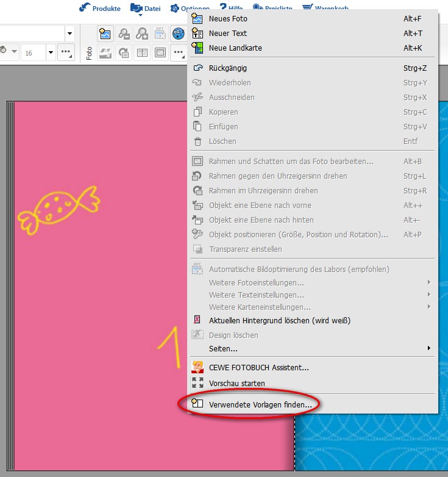
Task: Click the photo frame icon in the Foto toolbar
Action: (160, 52)
